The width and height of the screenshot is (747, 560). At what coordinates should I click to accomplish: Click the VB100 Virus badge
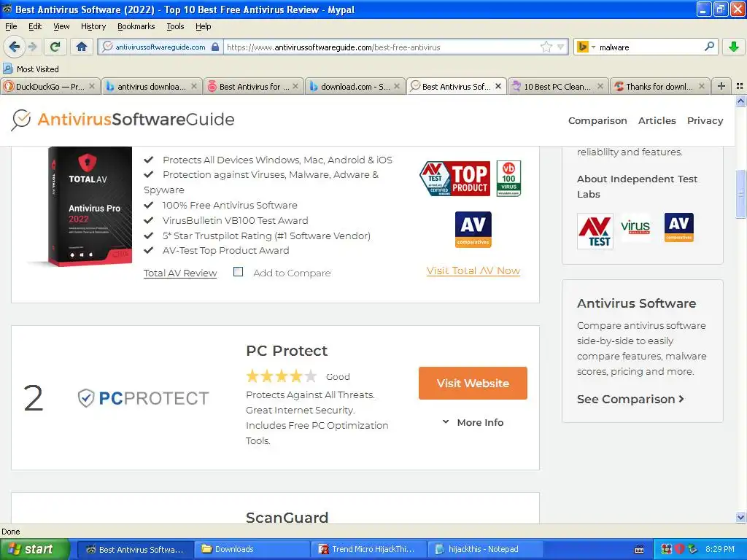[508, 179]
